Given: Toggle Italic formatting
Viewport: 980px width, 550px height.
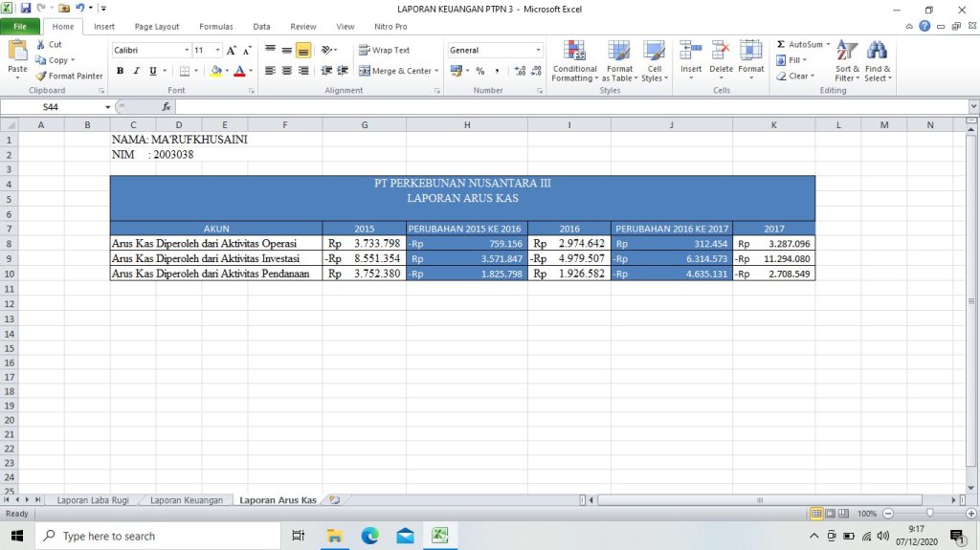Looking at the screenshot, I should 137,71.
